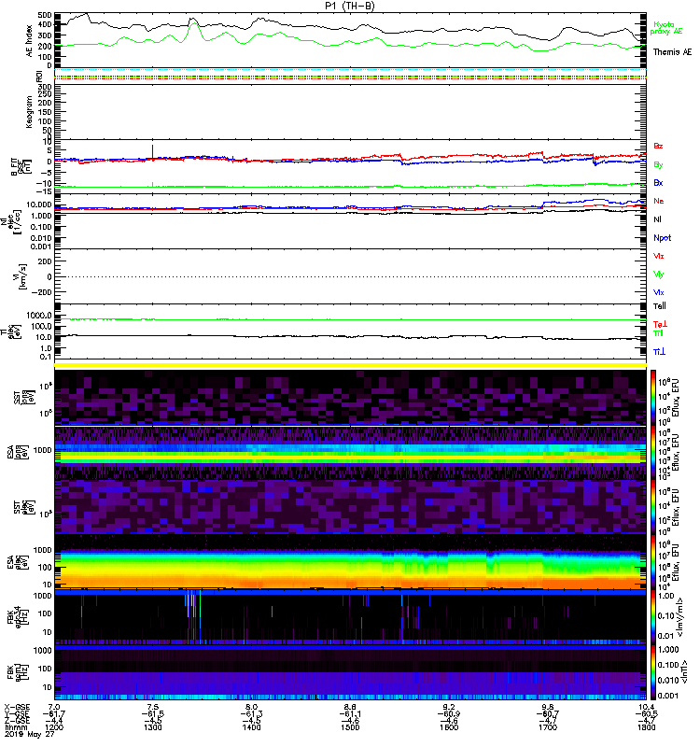
Task: Click the temperature panel '[eV]' axis label
Action: point(18,332)
